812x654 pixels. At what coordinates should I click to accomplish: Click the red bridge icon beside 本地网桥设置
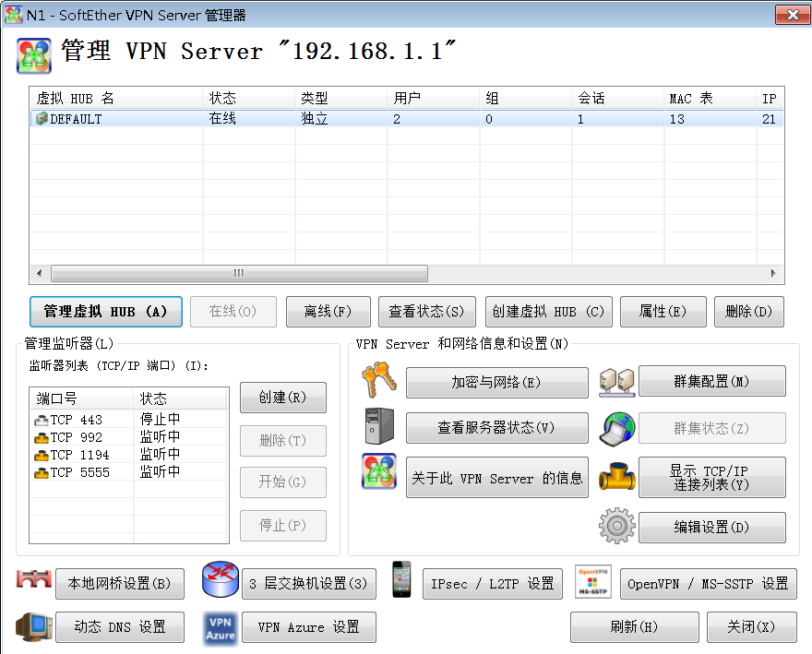(33, 579)
